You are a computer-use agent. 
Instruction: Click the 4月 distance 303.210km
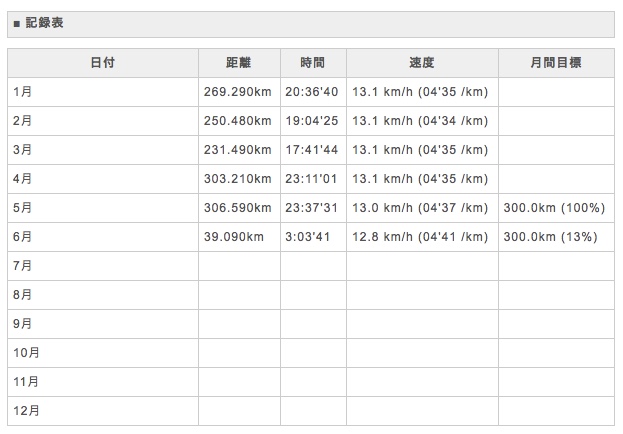coord(237,179)
